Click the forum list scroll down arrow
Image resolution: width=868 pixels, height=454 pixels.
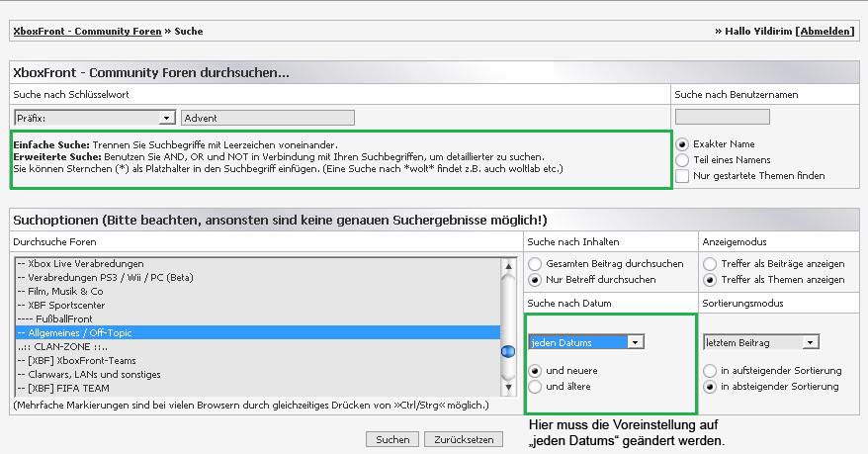tap(509, 387)
